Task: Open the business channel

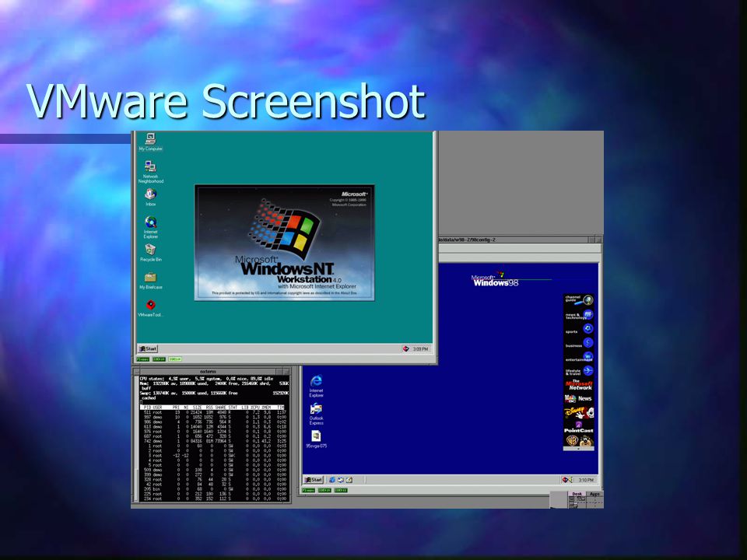Action: tap(579, 343)
